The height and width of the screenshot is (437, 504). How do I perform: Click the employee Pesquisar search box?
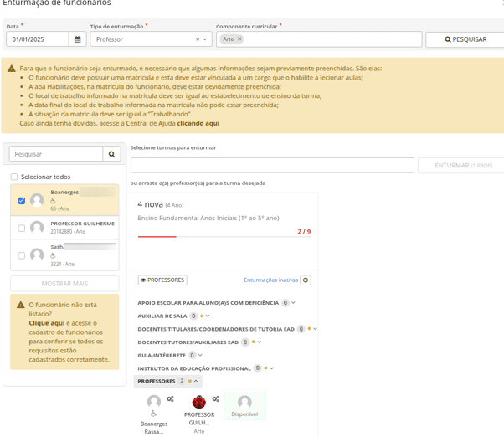click(x=56, y=154)
